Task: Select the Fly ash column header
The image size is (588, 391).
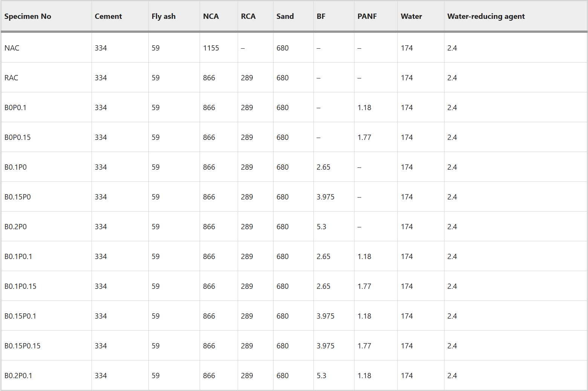Action: pos(163,16)
